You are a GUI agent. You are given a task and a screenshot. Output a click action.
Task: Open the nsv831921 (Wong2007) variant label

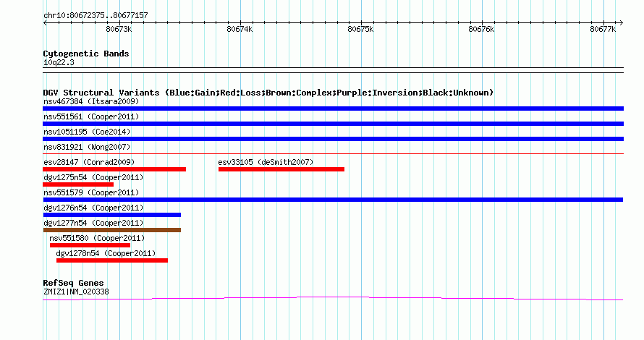[x=87, y=147]
